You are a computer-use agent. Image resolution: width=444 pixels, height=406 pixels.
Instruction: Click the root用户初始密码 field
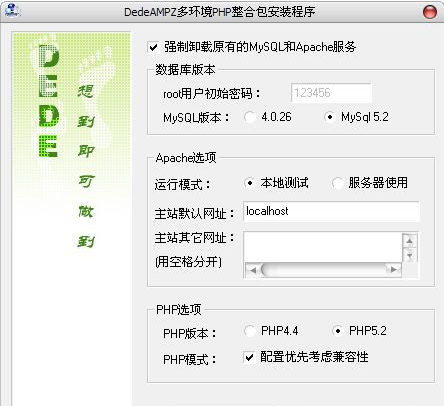[x=331, y=93]
